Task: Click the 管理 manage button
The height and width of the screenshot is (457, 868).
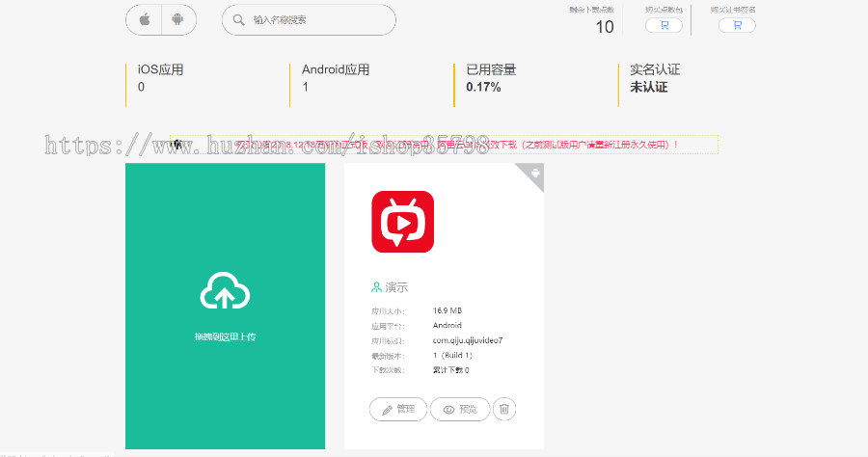Action: (x=397, y=410)
